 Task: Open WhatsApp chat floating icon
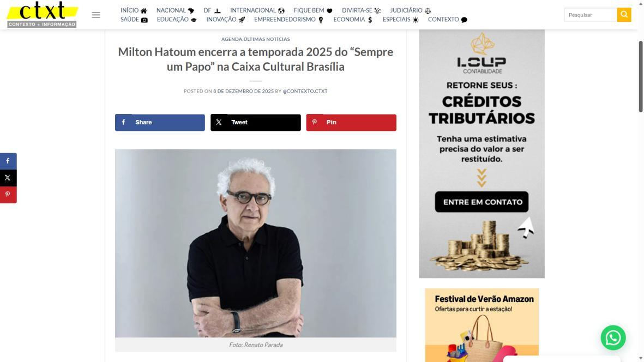click(x=613, y=337)
